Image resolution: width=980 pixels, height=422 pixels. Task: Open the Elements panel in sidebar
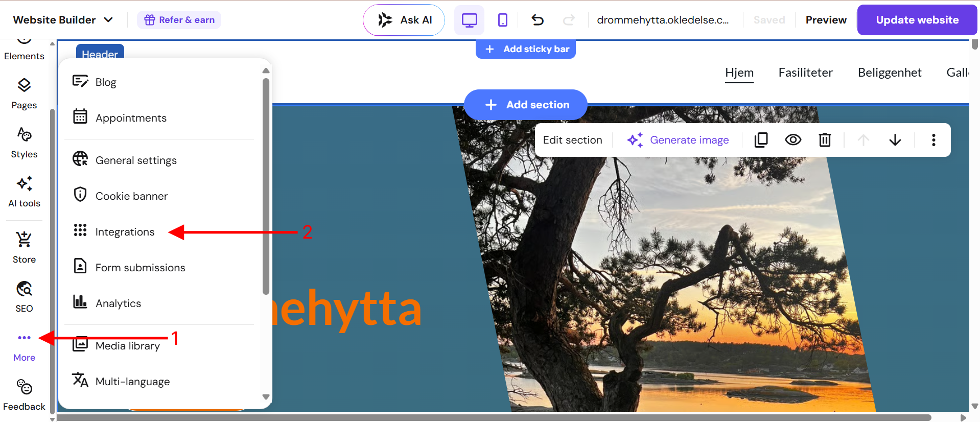click(24, 50)
